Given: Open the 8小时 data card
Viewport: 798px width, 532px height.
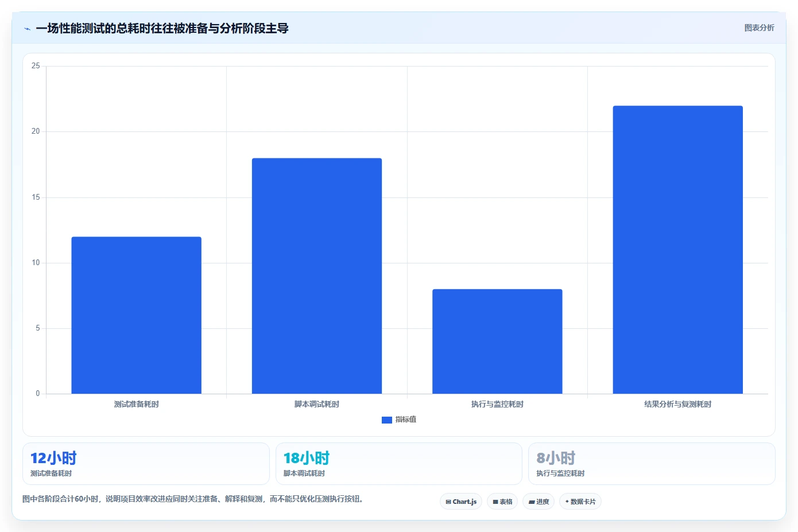Looking at the screenshot, I should click(652, 464).
